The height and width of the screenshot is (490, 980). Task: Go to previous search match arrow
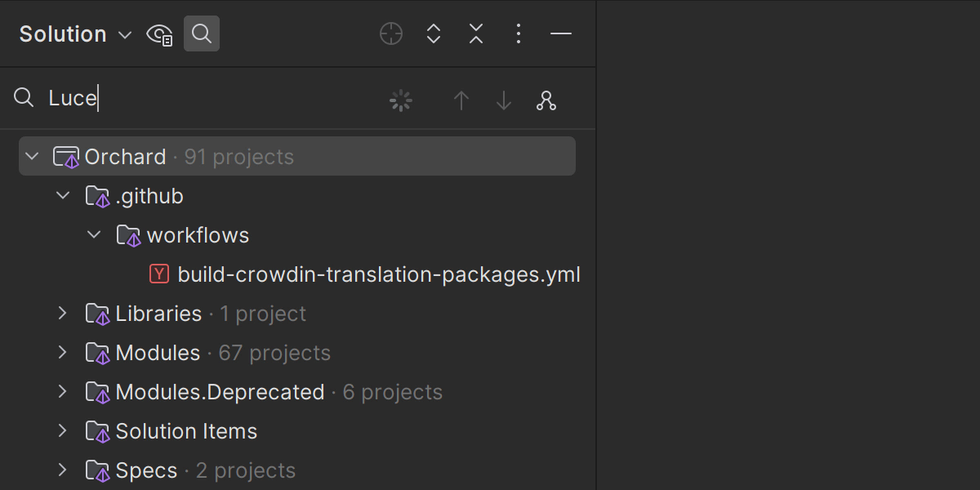pyautogui.click(x=461, y=100)
